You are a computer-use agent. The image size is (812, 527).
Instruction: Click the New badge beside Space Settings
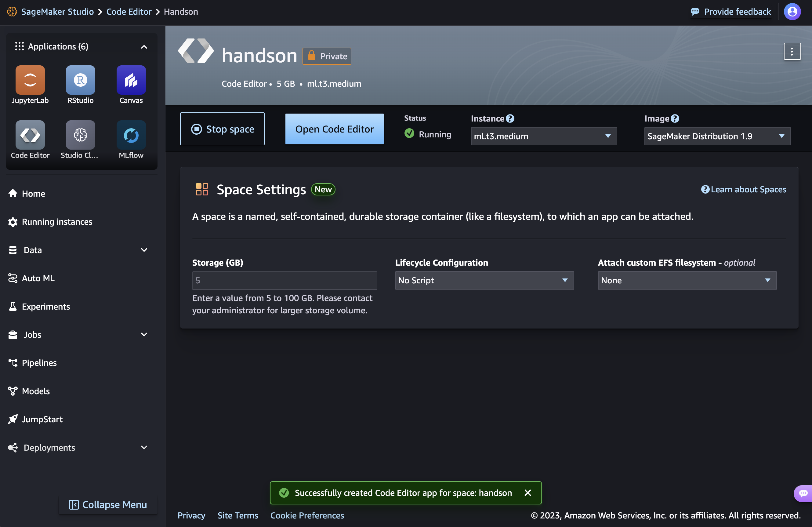323,189
